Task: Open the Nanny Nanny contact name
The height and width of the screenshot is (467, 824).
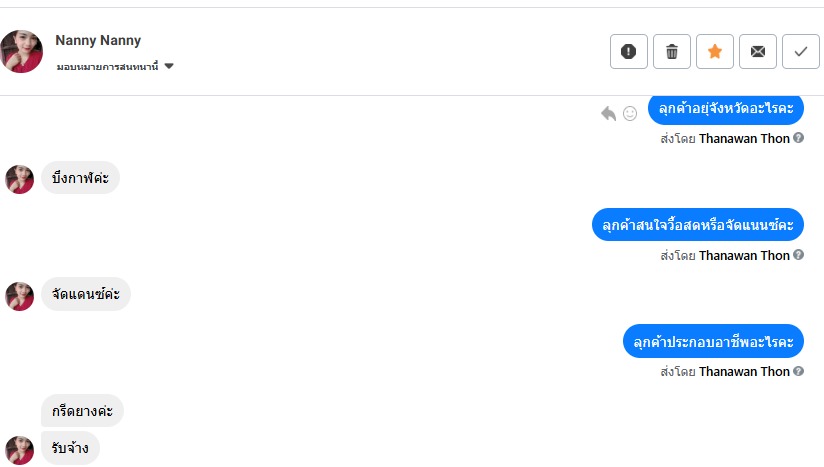Action: (98, 40)
